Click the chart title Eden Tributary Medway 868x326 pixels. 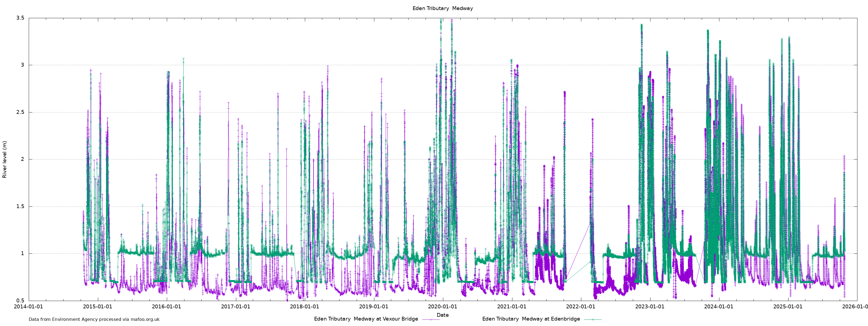pos(442,8)
